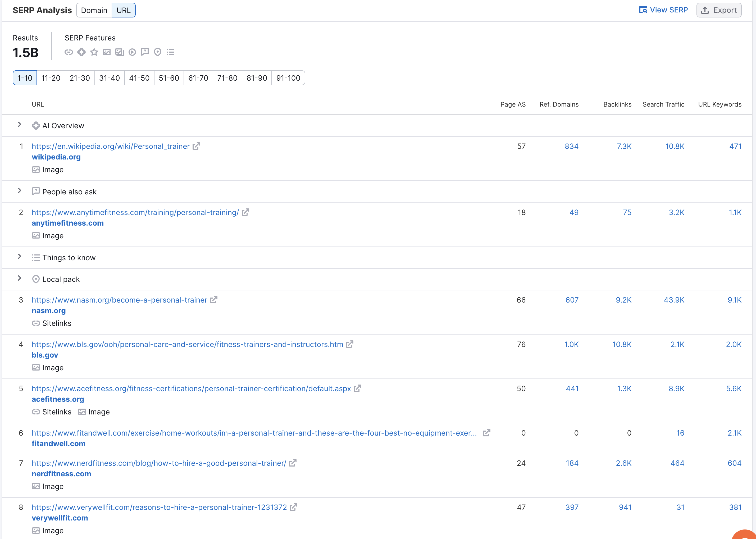Open anytimefitness URL via external link icon
The width and height of the screenshot is (756, 539).
(245, 212)
